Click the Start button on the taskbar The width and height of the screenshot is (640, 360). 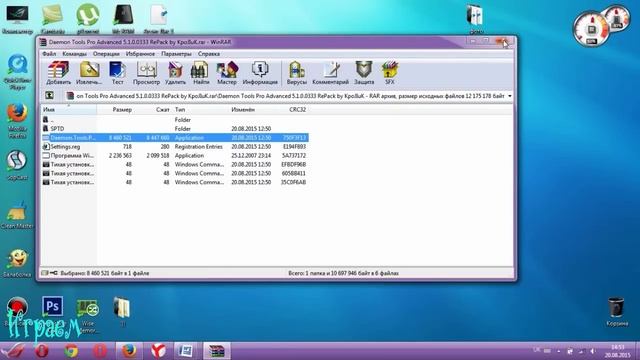click(12, 351)
